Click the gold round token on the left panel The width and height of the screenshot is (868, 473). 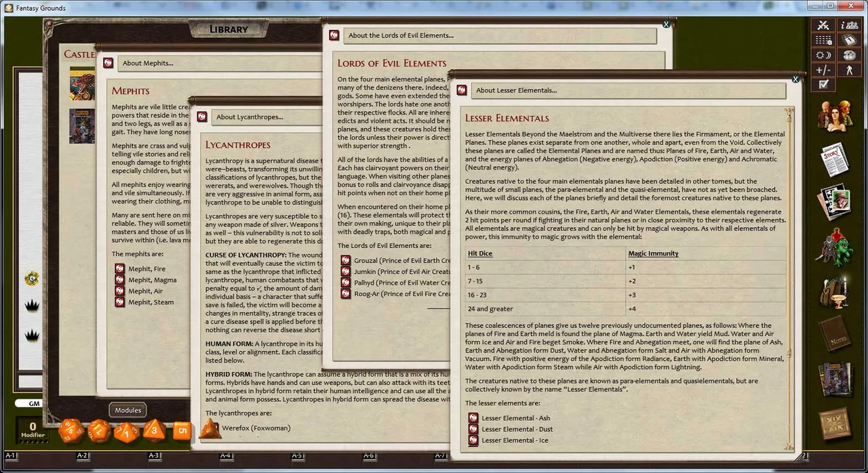coord(32,277)
